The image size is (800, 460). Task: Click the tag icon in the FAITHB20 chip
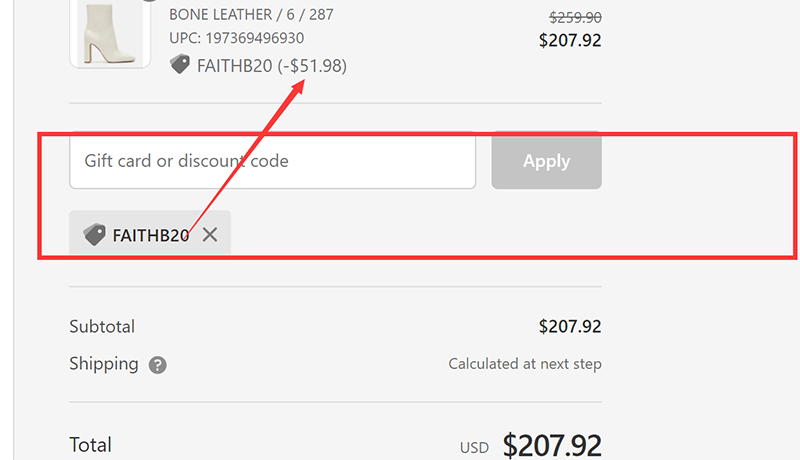[x=95, y=235]
